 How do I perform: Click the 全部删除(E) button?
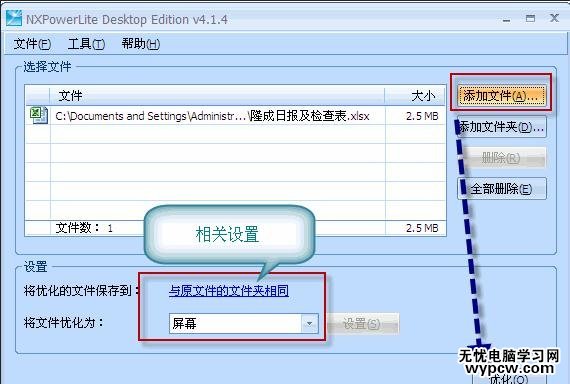click(502, 189)
